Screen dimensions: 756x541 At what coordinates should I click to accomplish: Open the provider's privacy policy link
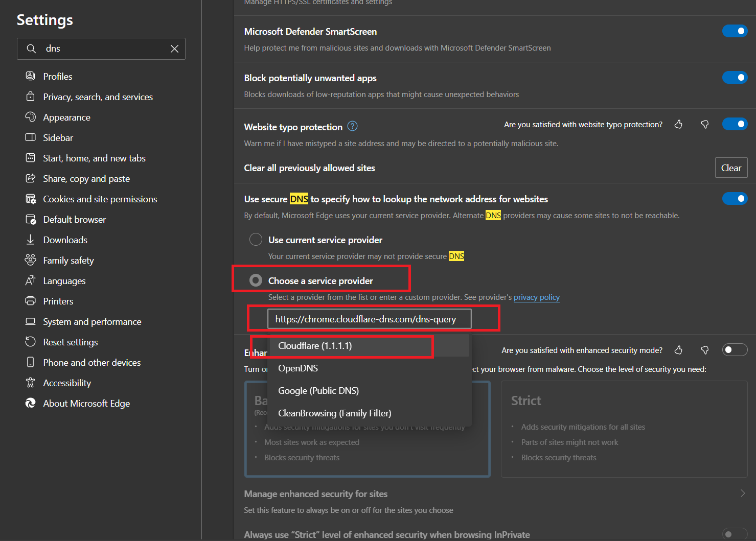[x=536, y=297]
